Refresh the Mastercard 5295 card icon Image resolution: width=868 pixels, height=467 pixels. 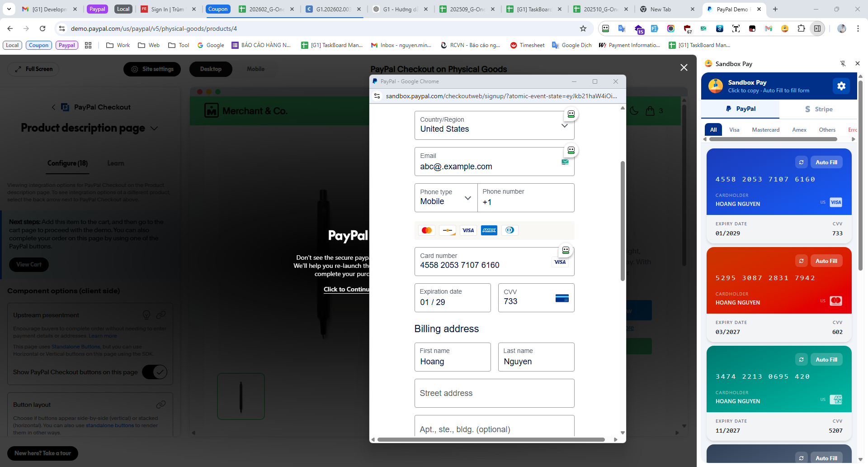coord(801,261)
